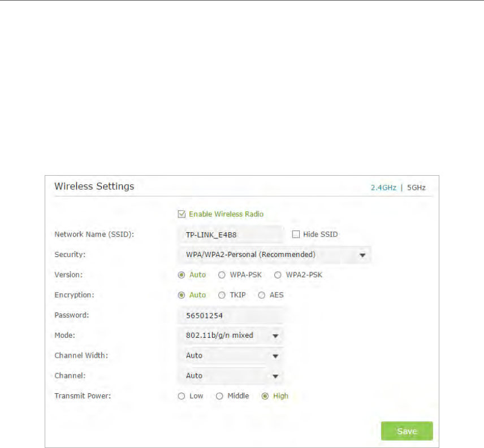Click the Transmit Power label
The height and width of the screenshot is (448, 484).
pos(83,396)
